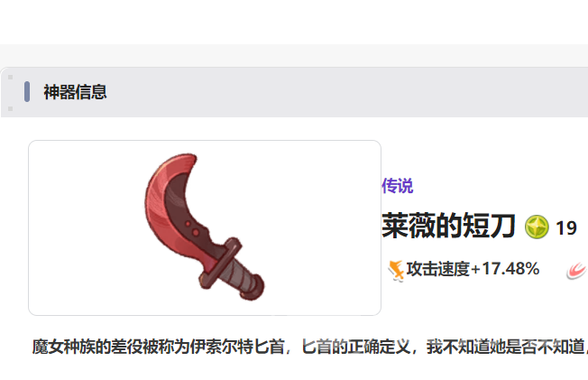
Task: Click the green star coin icon
Action: click(x=537, y=227)
